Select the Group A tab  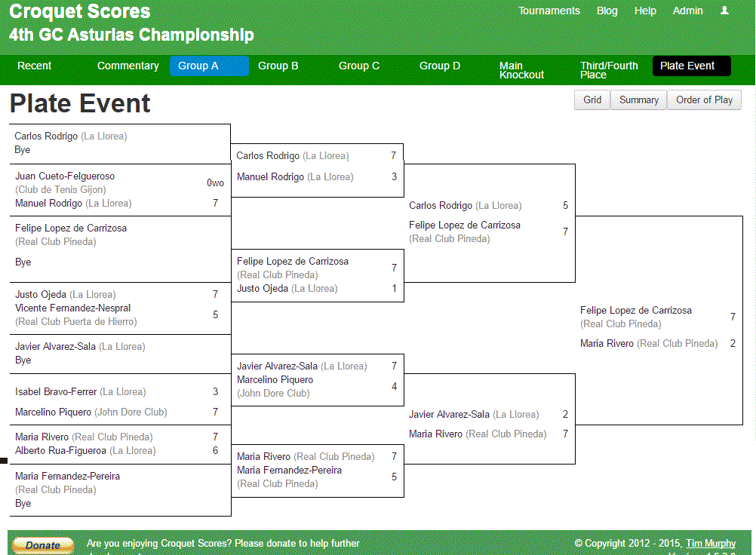tap(209, 66)
